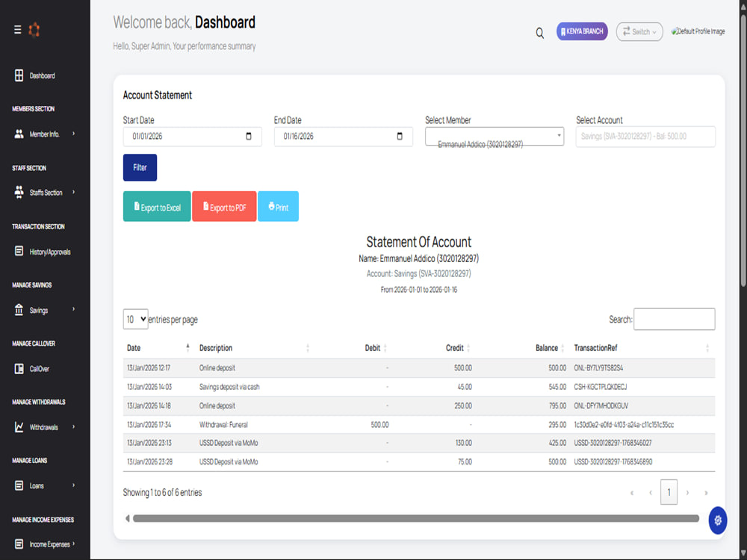Click the orange app logo

point(34,30)
